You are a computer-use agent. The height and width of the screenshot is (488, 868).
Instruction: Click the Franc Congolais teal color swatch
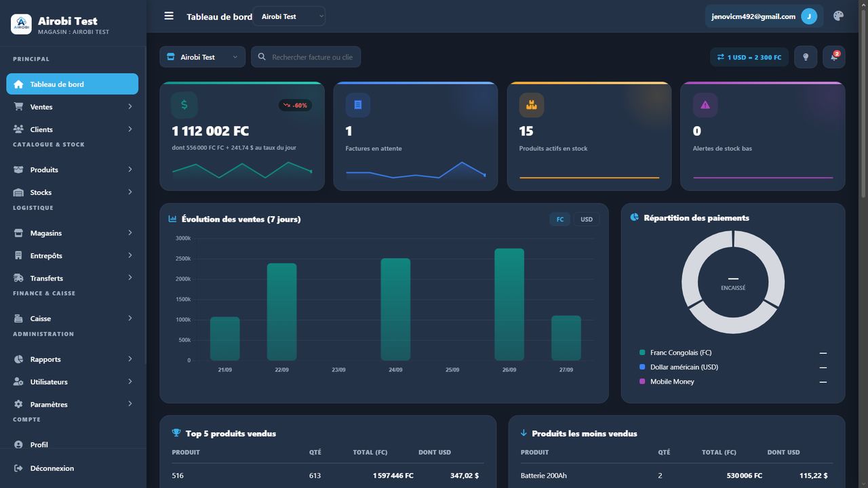[x=642, y=352]
